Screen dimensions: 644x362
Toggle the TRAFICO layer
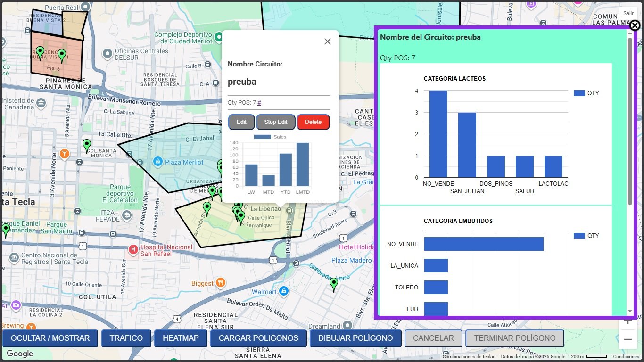coord(126,338)
